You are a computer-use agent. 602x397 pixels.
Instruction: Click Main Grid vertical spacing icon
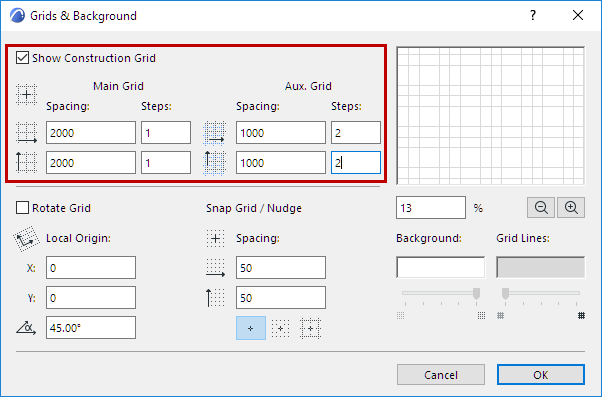(x=26, y=162)
